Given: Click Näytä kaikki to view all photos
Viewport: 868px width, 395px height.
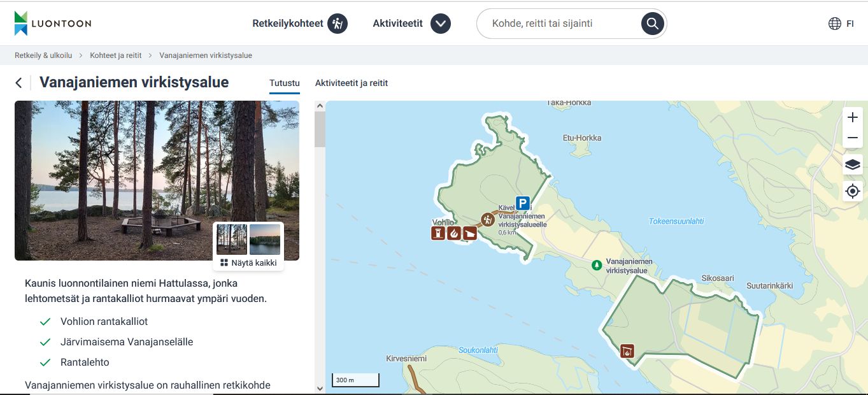Looking at the screenshot, I should click(x=248, y=262).
